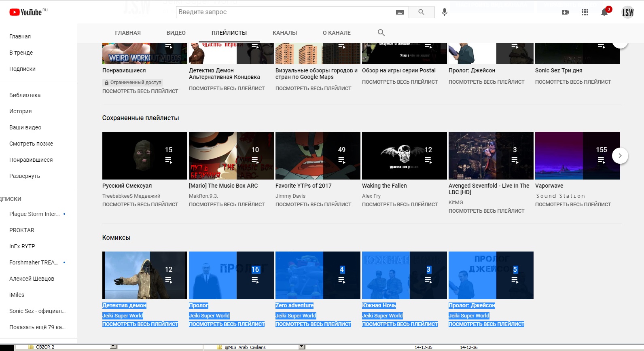Open Понравившиеся in sidebar
Viewport: 644px width, 351px height.
tap(31, 160)
